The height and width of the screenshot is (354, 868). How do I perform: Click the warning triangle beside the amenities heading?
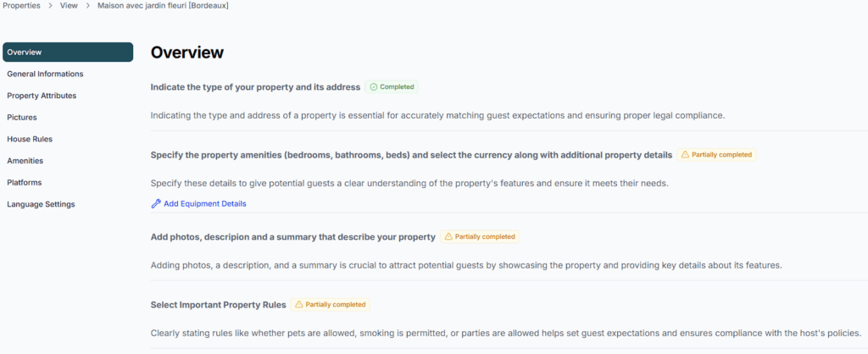click(685, 155)
